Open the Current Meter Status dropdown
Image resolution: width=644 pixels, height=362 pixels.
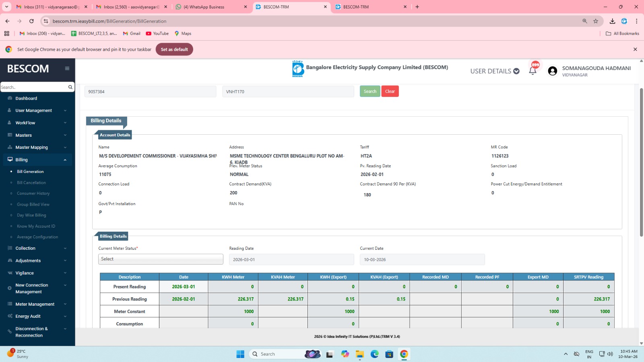click(161, 259)
